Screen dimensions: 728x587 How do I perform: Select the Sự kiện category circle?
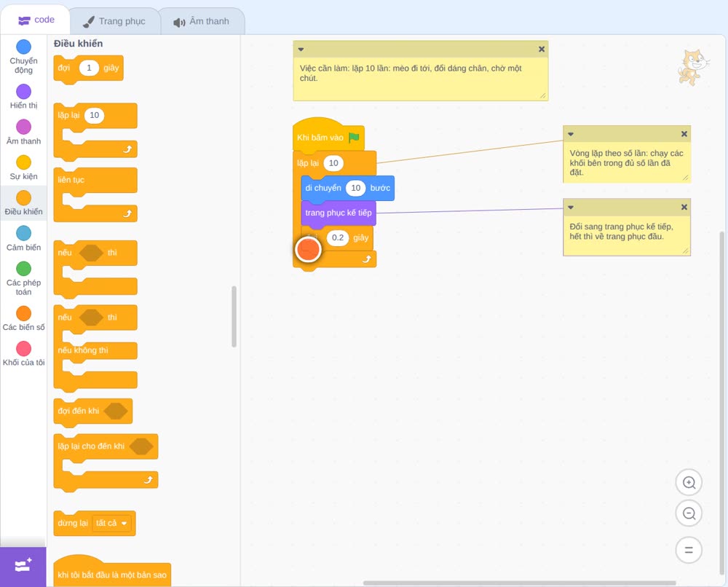[x=24, y=162]
